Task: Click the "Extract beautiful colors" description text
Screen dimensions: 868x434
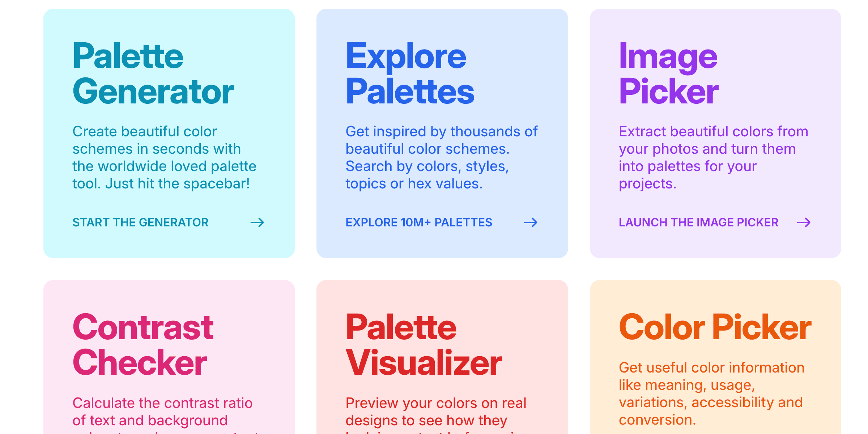Action: (x=713, y=158)
